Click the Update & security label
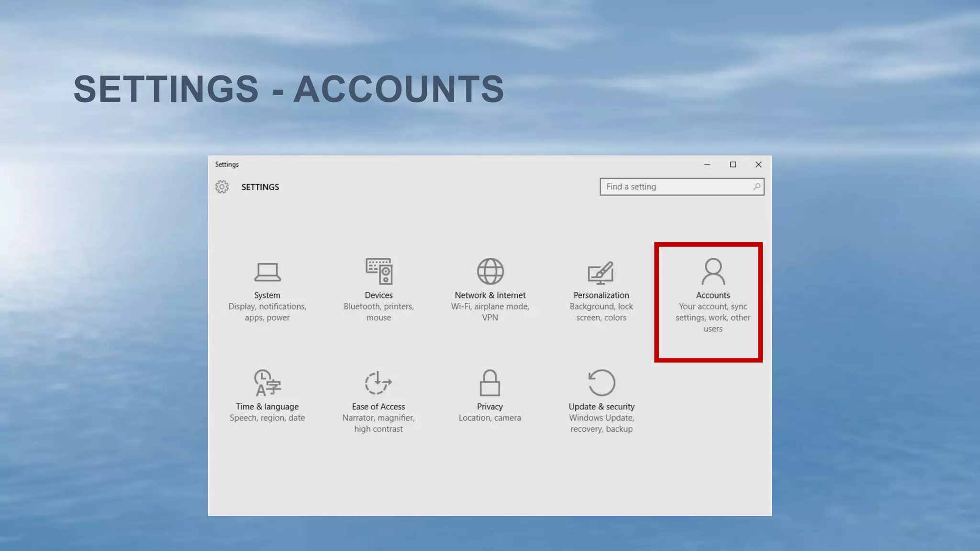This screenshot has height=551, width=980. [x=601, y=407]
